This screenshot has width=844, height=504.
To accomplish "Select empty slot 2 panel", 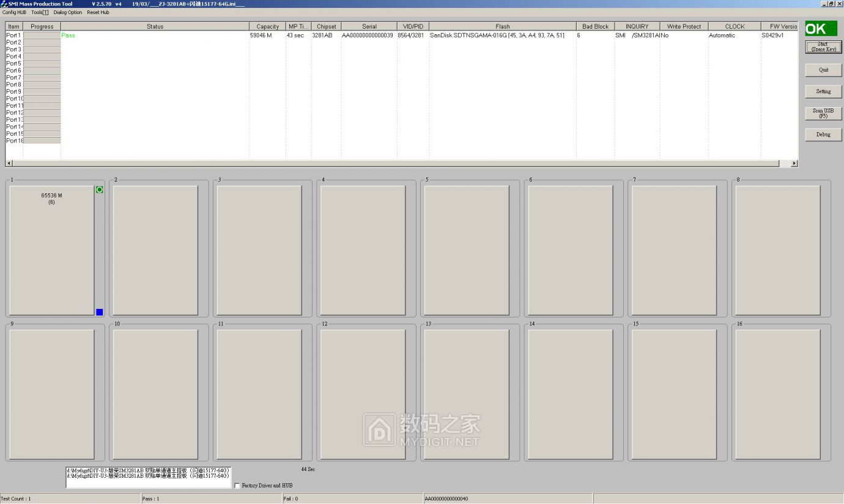I will [x=155, y=250].
